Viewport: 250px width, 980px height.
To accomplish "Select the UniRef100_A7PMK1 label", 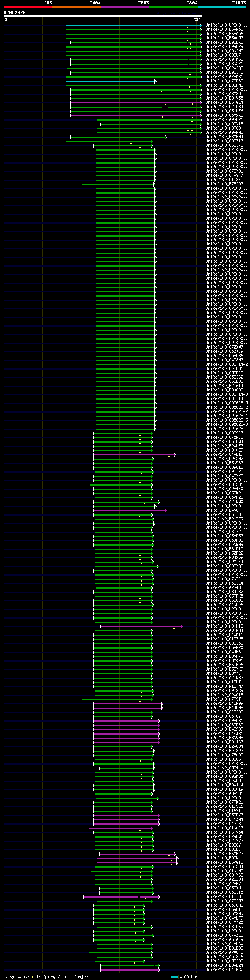I will click(x=224, y=77).
